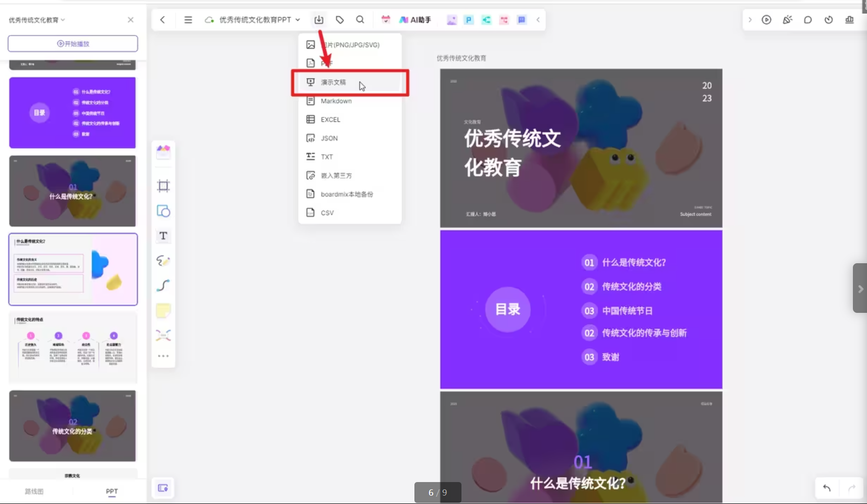Open the hamburger main menu
Viewport: 867px width, 504px height.
pyautogui.click(x=188, y=20)
